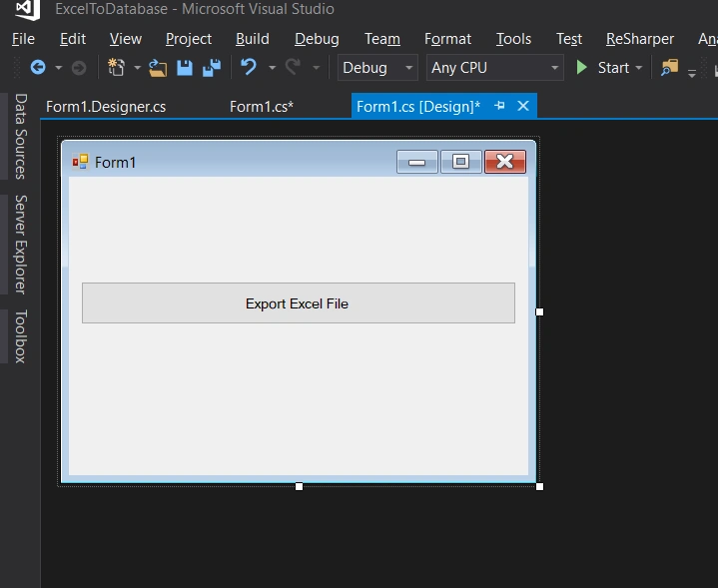
Task: Select the Export Excel File button
Action: (x=299, y=302)
